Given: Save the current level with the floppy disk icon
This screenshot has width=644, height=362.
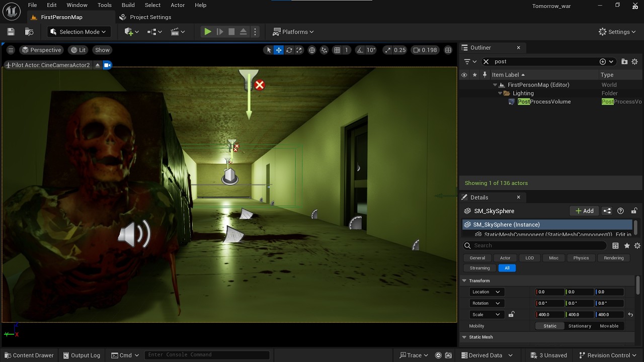Looking at the screenshot, I should click(11, 32).
